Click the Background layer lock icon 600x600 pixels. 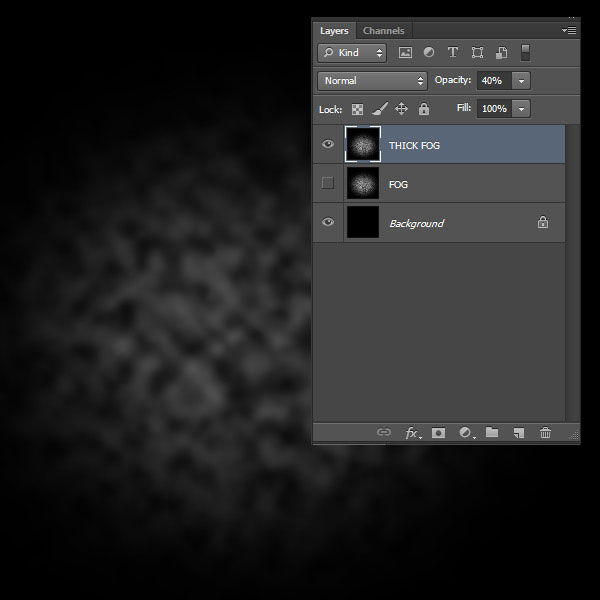pos(543,222)
